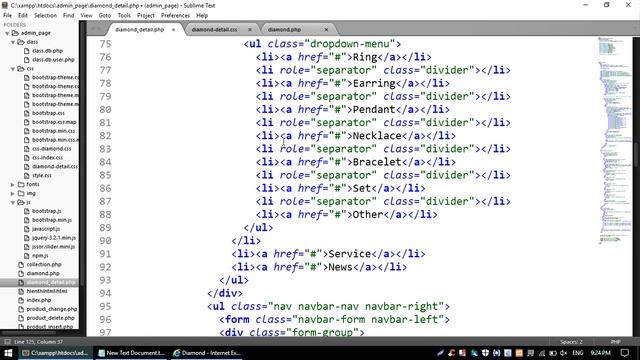Viewport: 640px width, 360px height.
Task: Open javascript.js file
Action: click(46, 229)
